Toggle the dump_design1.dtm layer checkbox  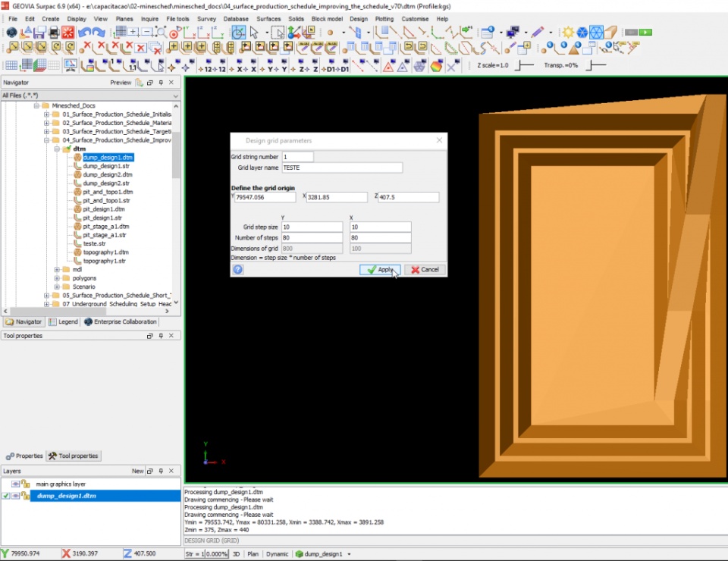point(6,496)
